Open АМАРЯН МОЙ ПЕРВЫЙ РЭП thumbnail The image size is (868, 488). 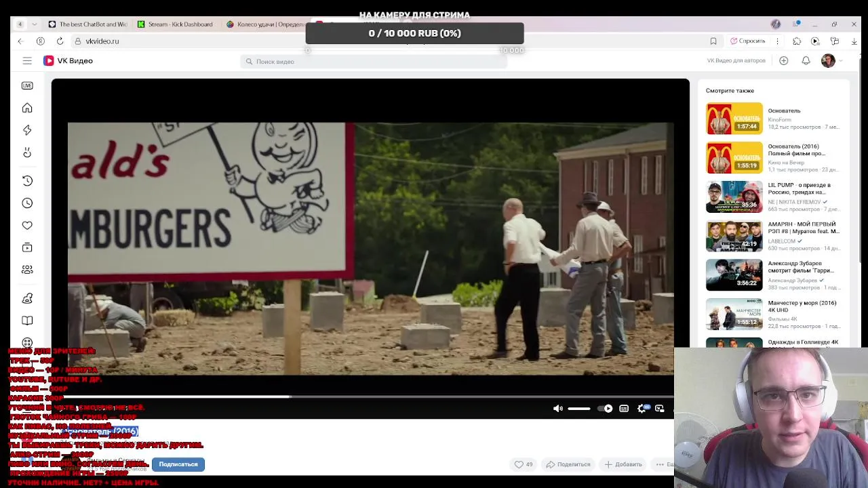(x=734, y=236)
